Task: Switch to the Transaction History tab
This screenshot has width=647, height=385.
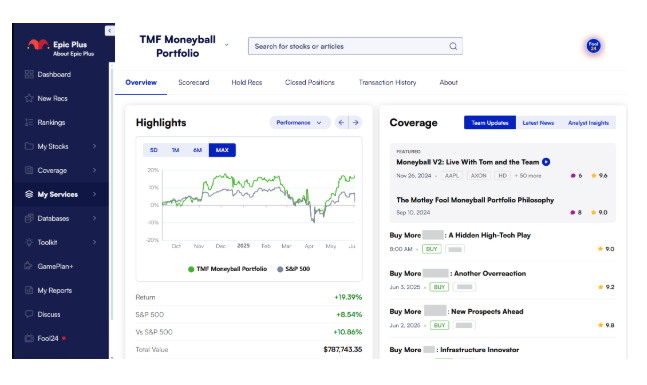Action: click(x=387, y=83)
